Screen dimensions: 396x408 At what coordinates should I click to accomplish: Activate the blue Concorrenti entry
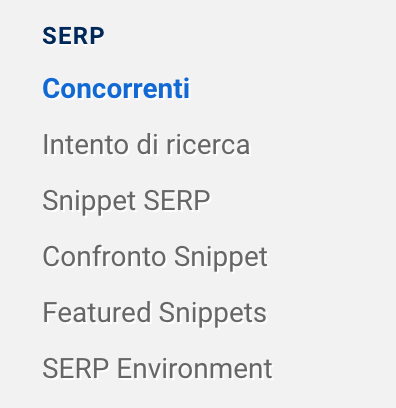click(116, 89)
